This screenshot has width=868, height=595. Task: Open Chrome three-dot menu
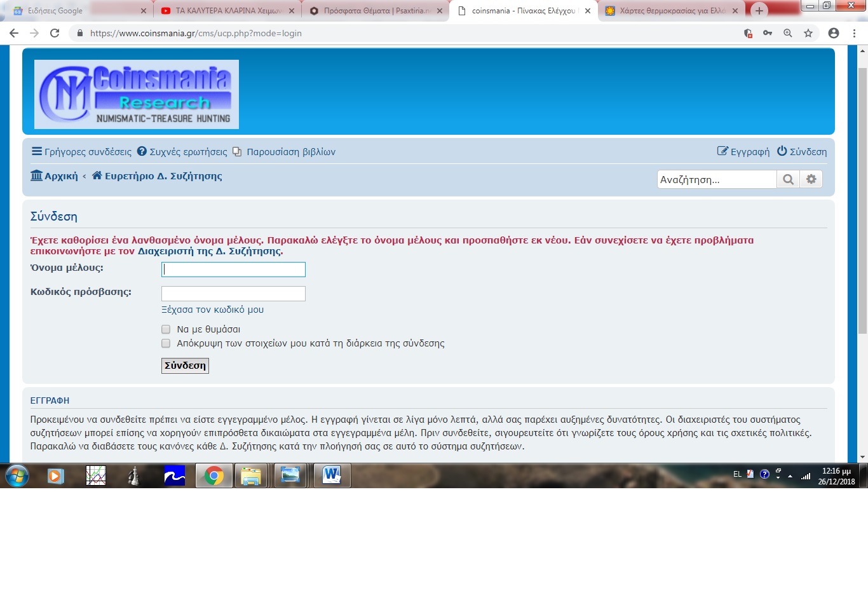tap(855, 33)
